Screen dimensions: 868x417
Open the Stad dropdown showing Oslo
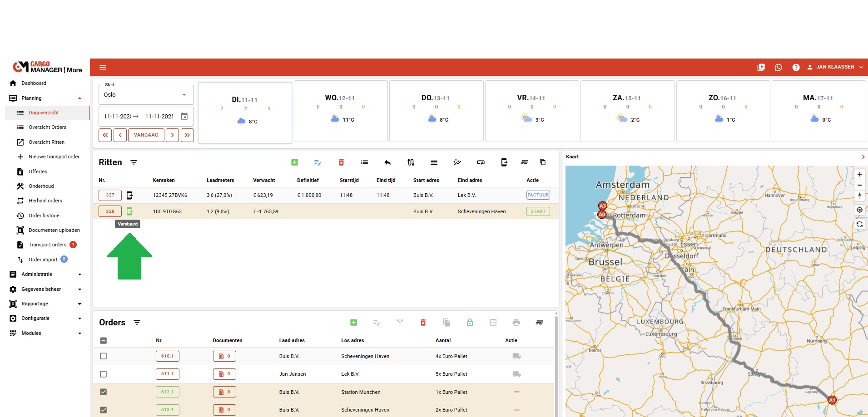coord(146,95)
